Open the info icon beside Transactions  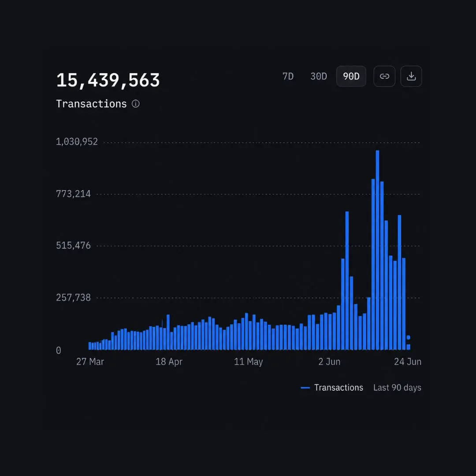click(136, 104)
